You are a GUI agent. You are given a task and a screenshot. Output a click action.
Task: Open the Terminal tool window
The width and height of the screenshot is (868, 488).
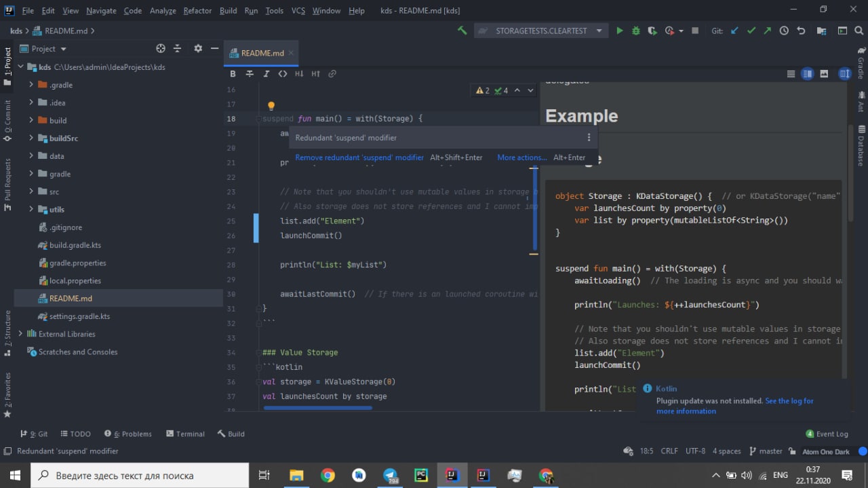click(185, 434)
